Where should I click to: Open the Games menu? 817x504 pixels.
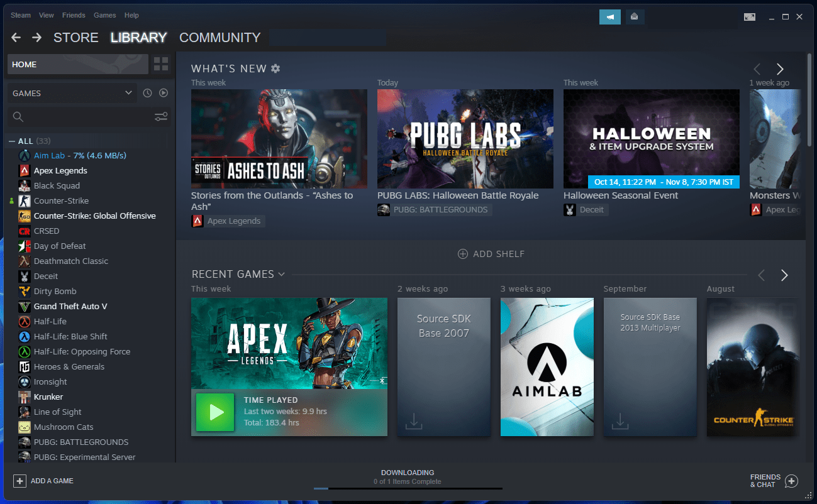pyautogui.click(x=104, y=15)
